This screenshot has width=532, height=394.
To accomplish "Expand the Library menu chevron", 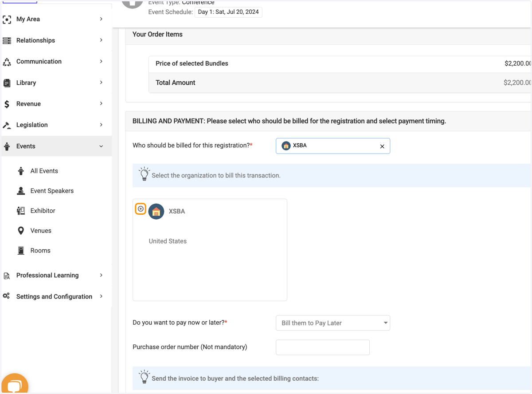I will [101, 83].
